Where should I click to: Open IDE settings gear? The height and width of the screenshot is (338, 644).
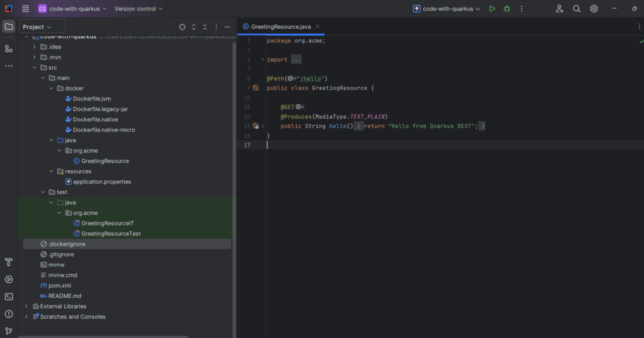tap(594, 9)
